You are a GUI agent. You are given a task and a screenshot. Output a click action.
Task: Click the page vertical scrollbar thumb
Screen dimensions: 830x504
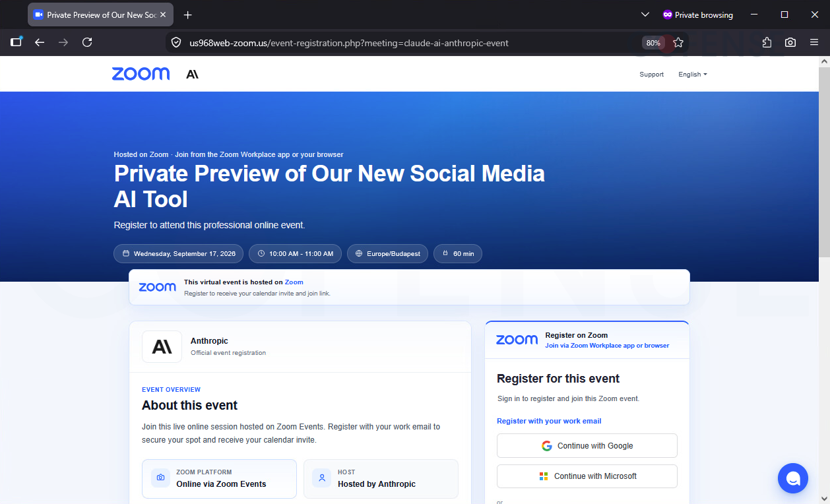(823, 162)
